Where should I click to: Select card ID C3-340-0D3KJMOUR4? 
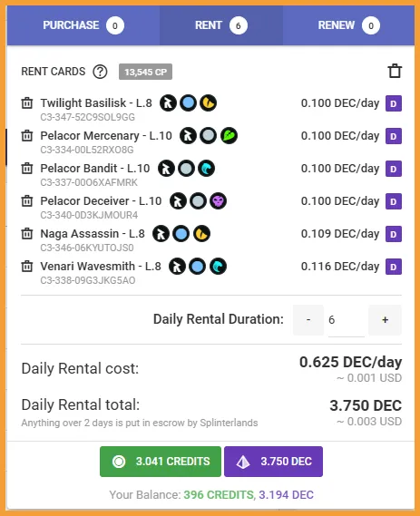coord(89,215)
